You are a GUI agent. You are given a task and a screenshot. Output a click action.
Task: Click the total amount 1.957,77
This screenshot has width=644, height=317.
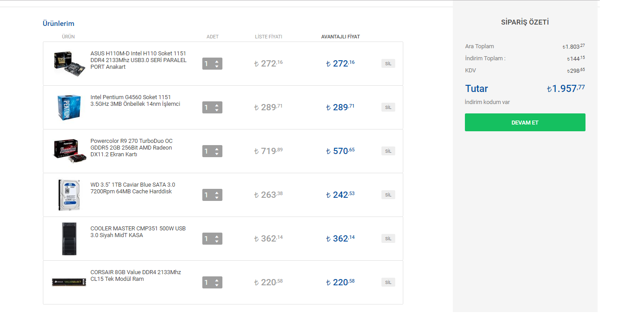[x=566, y=88]
